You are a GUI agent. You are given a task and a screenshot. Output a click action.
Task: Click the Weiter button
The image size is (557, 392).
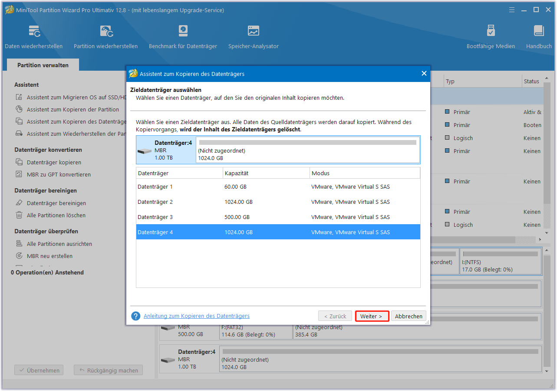[x=372, y=316]
